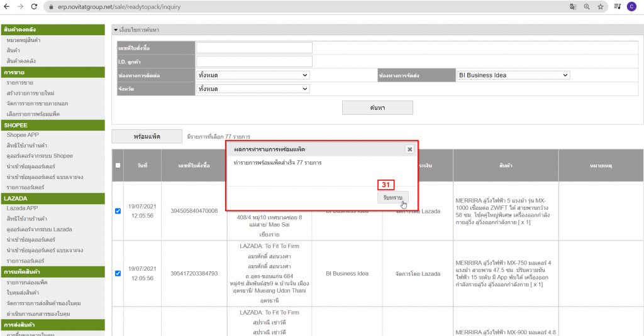The image size is (644, 336).
Task: Open รายการขาย in the sidebar menu
Action: coord(20,83)
